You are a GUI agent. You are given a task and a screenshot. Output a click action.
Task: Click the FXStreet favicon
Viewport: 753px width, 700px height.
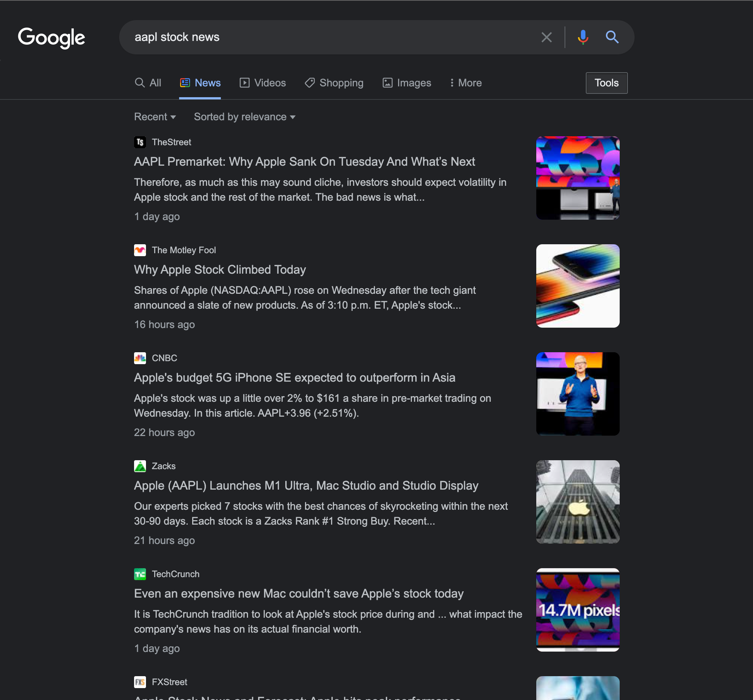point(140,682)
